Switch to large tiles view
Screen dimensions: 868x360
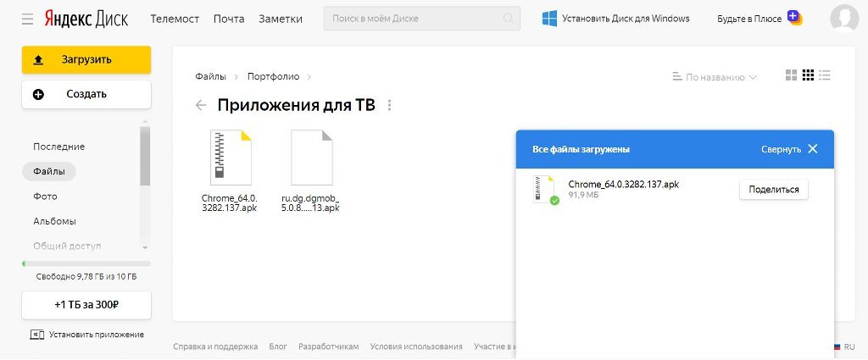click(x=791, y=75)
